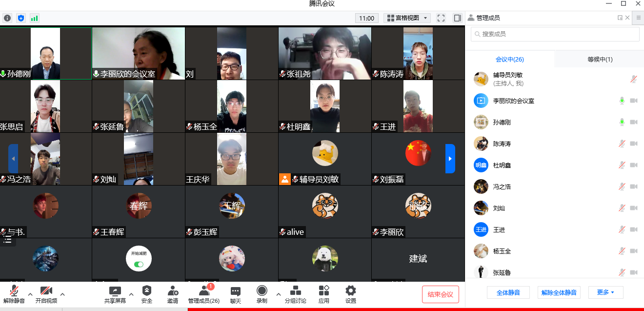Click the 搜索成员 search field
Image resolution: width=644 pixels, height=311 pixels.
click(x=555, y=34)
